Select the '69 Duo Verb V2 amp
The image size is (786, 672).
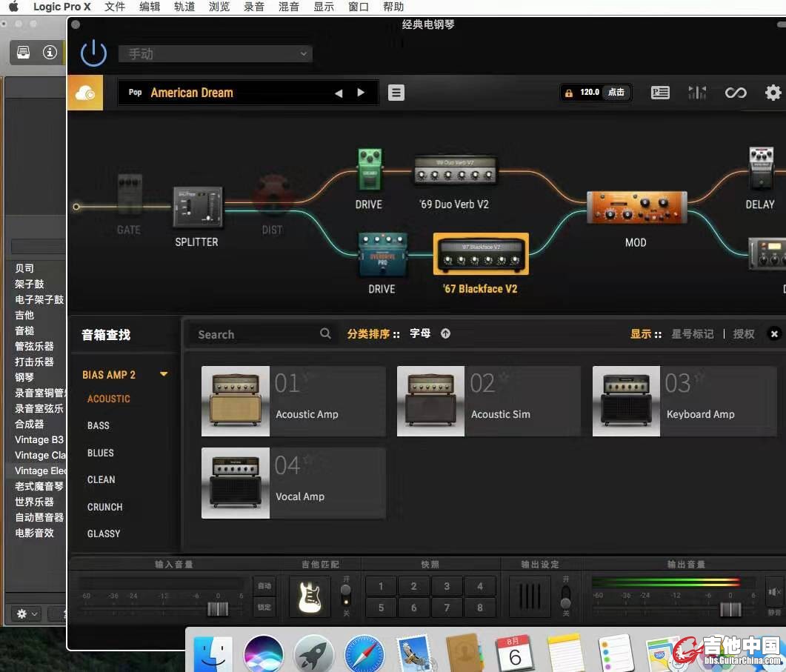coord(455,173)
